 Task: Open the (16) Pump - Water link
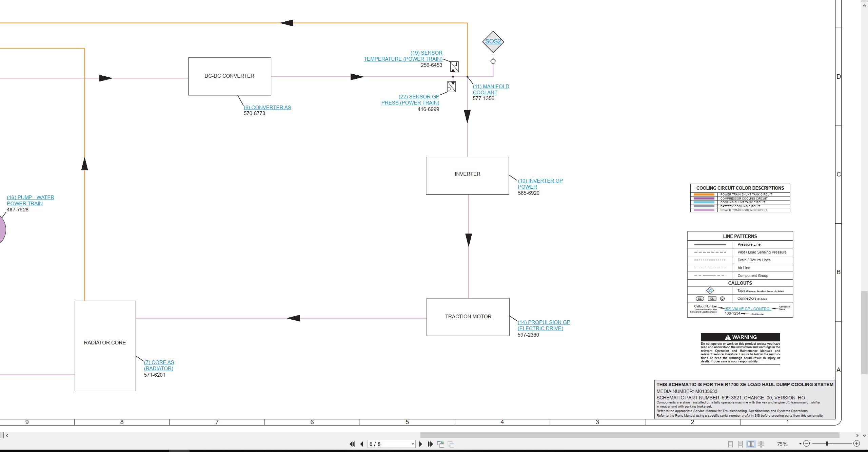click(31, 201)
